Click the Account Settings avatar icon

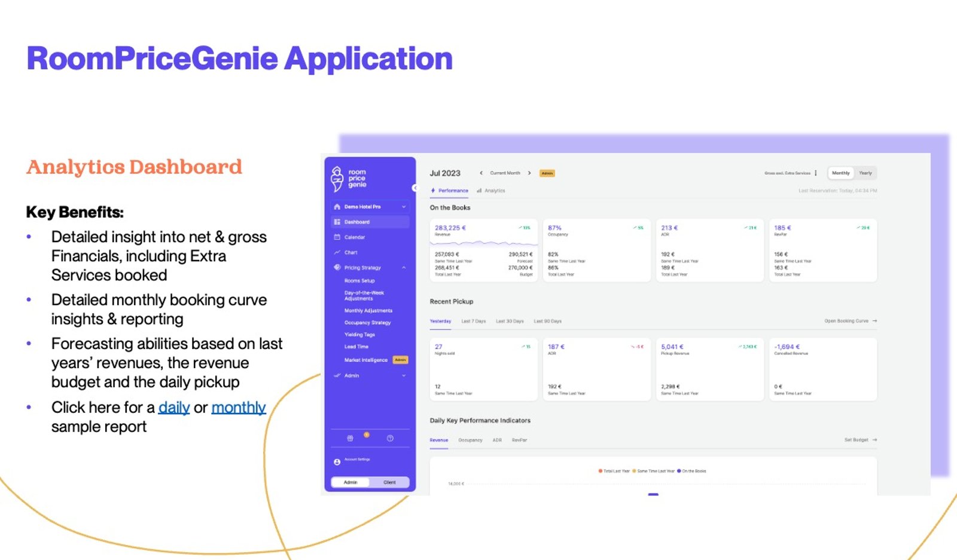tap(337, 461)
